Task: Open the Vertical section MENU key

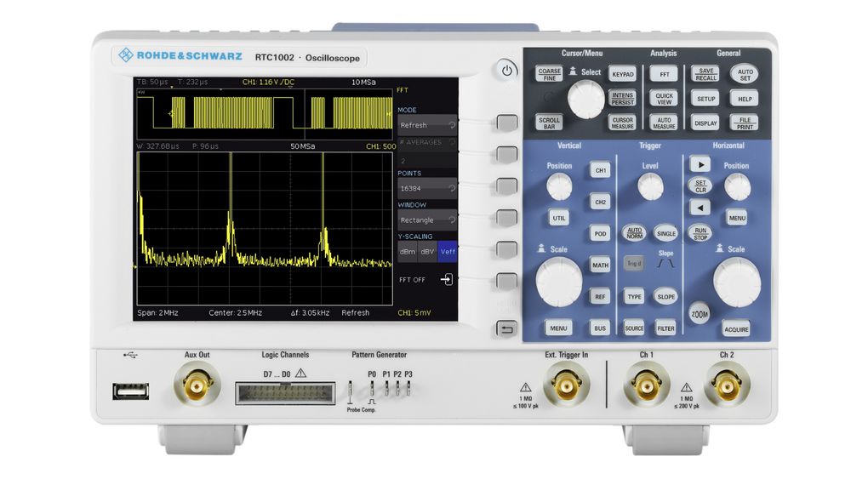Action: point(558,328)
